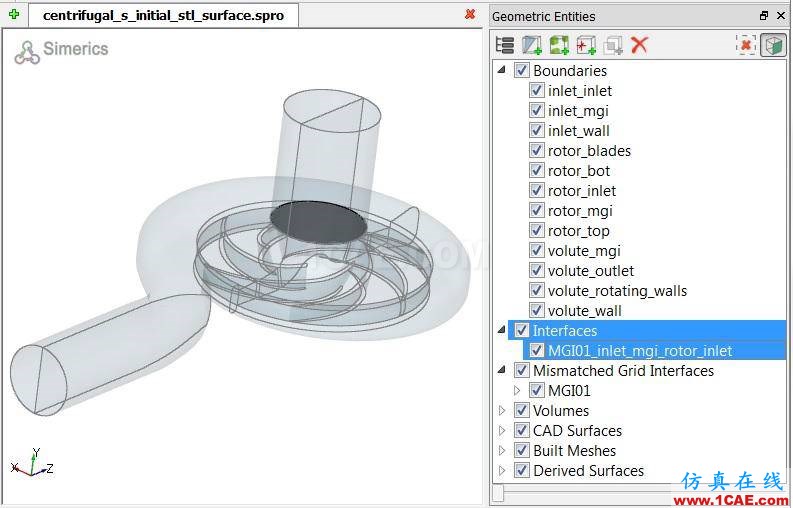Select the volute_rotating_walls tree item
The image size is (793, 508).
click(618, 291)
